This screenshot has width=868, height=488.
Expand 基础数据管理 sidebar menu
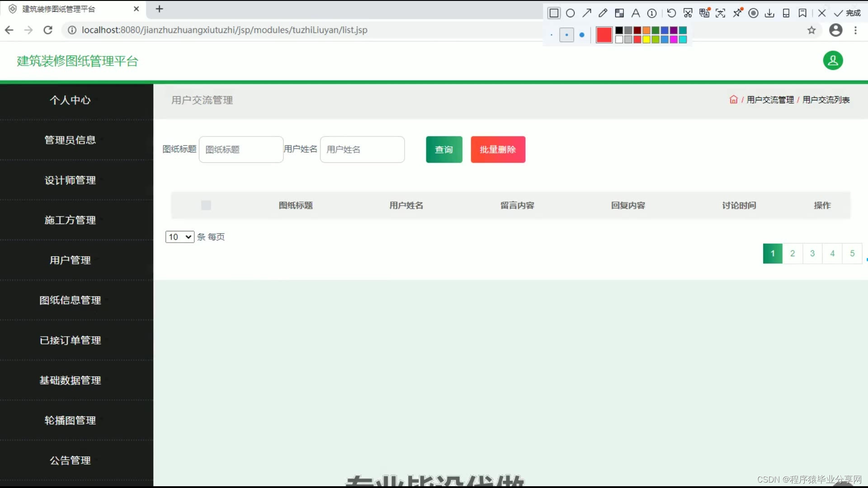pos(70,380)
